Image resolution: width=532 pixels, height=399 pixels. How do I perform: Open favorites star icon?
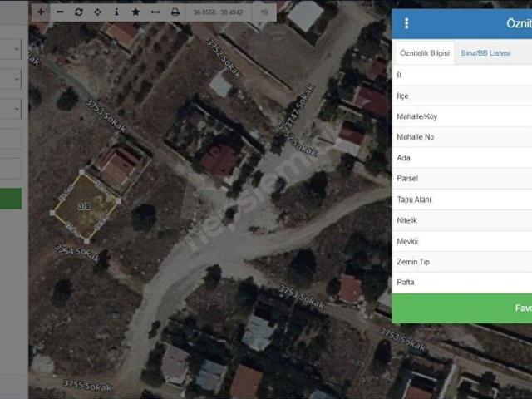[x=135, y=12]
